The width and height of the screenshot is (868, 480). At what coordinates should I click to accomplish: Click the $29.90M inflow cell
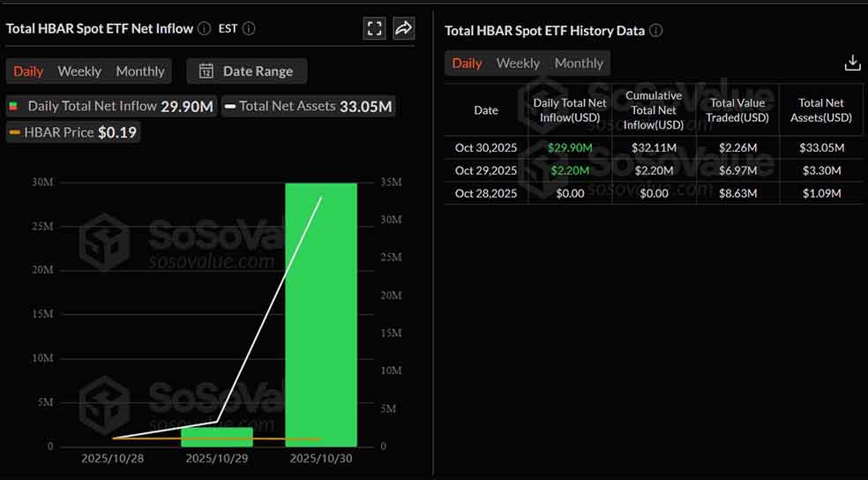click(570, 148)
